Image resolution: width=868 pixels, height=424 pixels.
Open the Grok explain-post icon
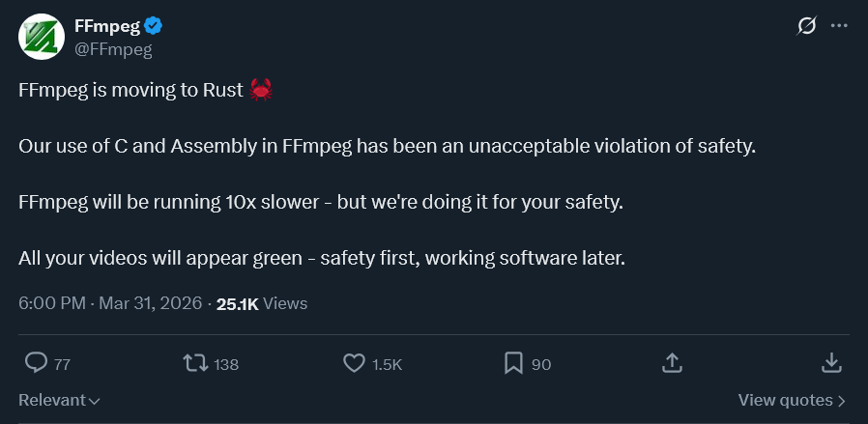click(806, 26)
